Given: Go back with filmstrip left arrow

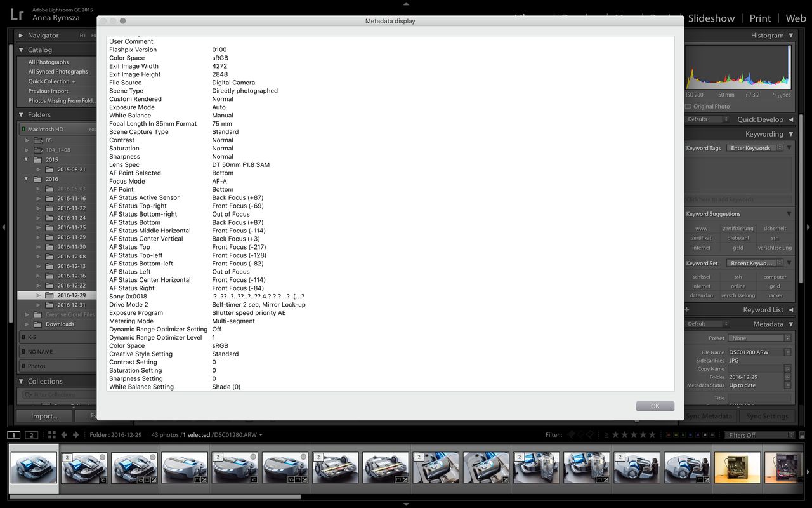Looking at the screenshot, I should [x=64, y=435].
